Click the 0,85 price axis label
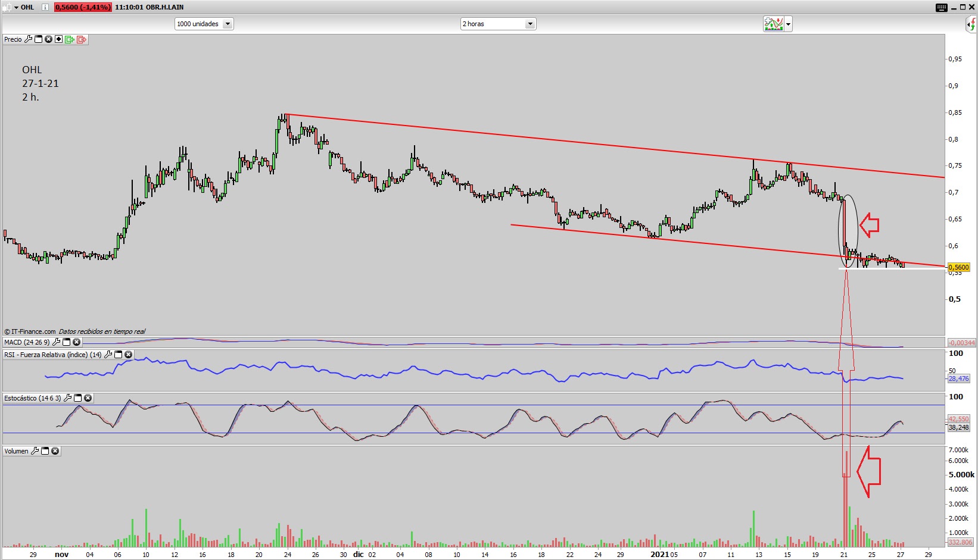This screenshot has height=560, width=978. point(955,112)
